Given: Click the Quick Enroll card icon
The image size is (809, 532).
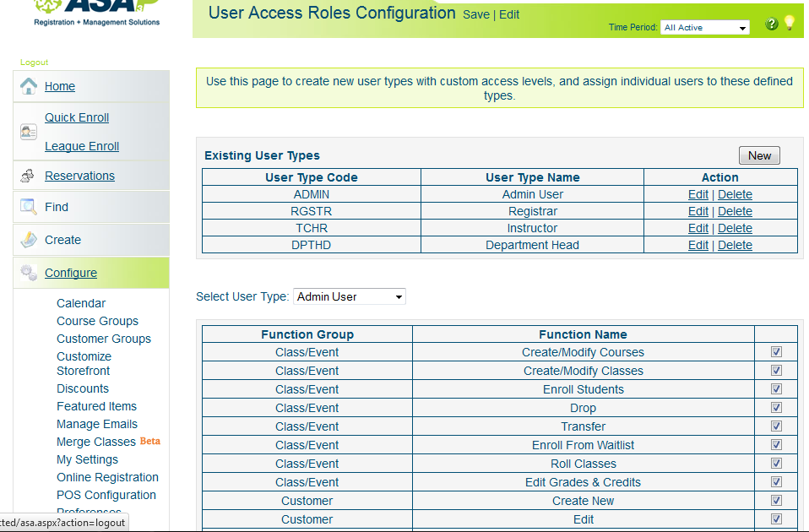Looking at the screenshot, I should [29, 132].
